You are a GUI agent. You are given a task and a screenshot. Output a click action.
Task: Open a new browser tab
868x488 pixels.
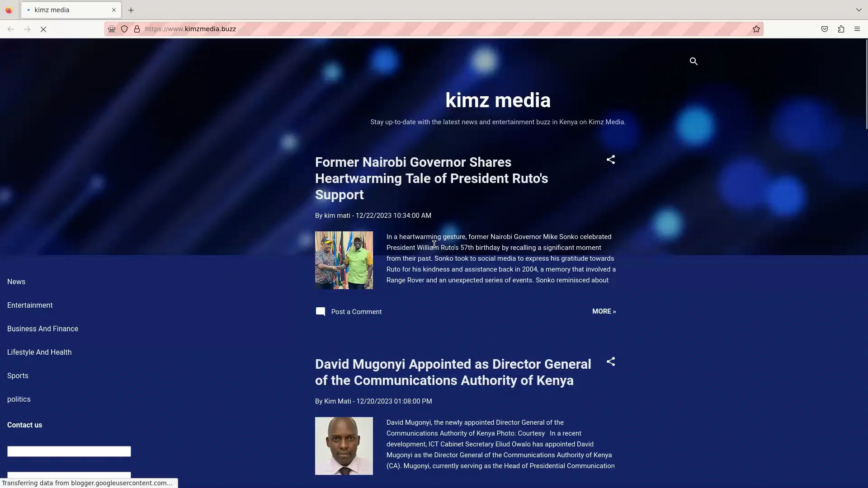tap(131, 10)
